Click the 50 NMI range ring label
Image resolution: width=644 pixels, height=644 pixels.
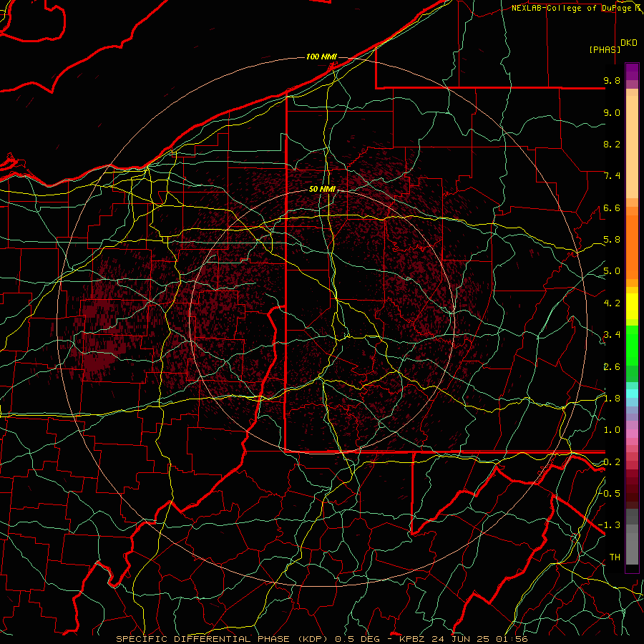pos(323,190)
